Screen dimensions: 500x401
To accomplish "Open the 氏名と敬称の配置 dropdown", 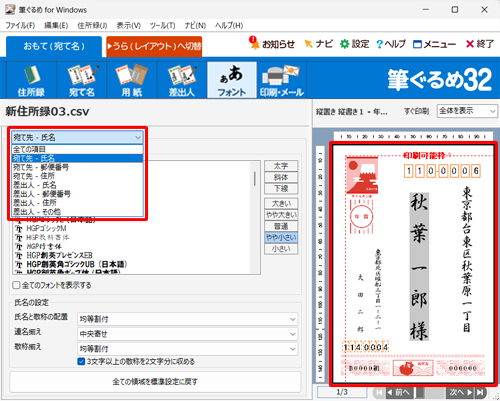I will (187, 319).
